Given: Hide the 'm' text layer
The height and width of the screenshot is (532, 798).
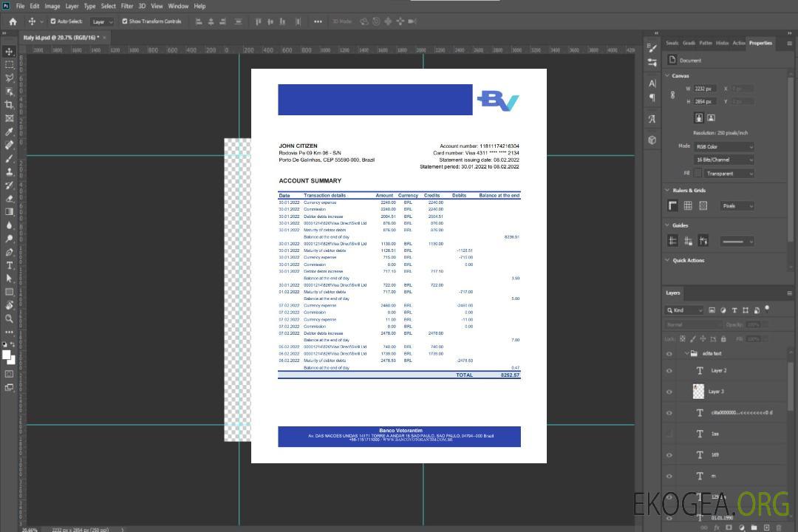Looking at the screenshot, I should coord(669,477).
